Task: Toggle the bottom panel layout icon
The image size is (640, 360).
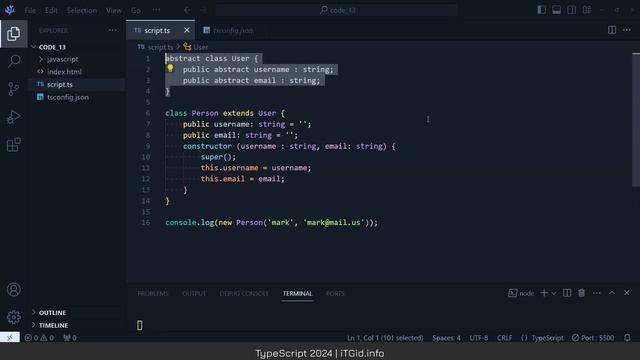Action: coord(556,10)
